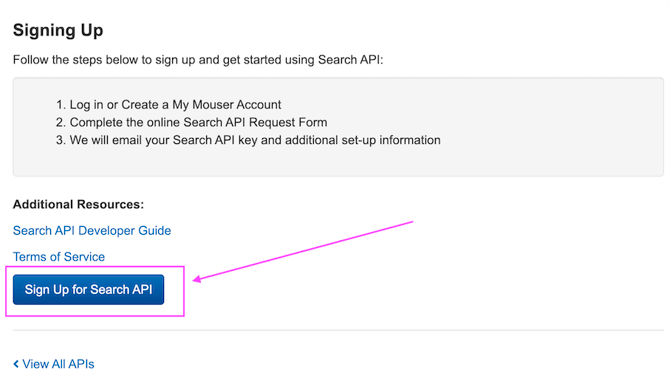Screen dimensions: 670x381
Task: Click the 'Additional Resources:' label
Action: point(78,205)
